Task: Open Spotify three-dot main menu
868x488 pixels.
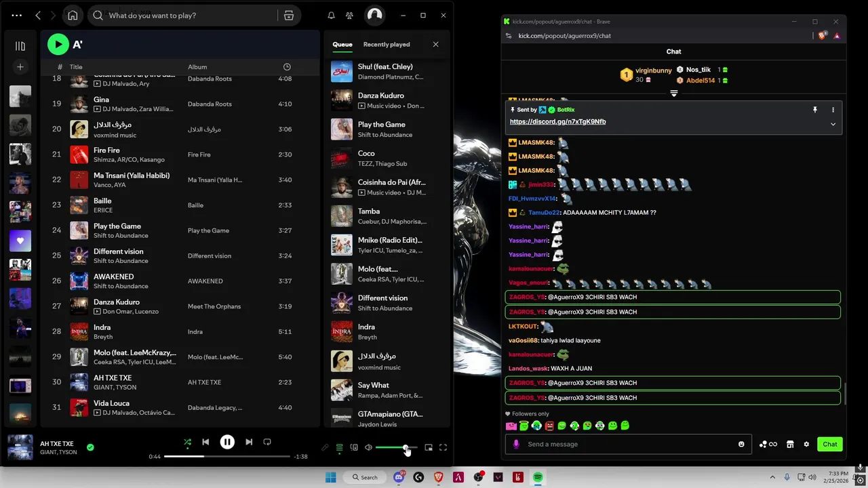Action: click(x=17, y=15)
